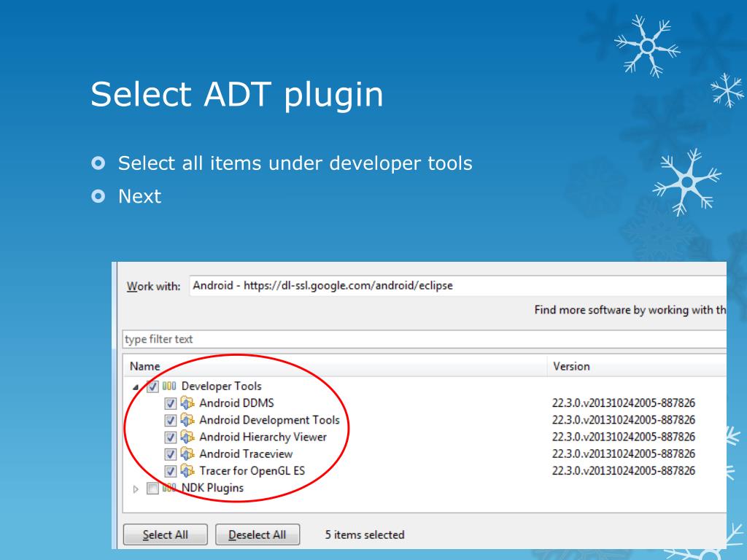
Task: Click the Tracer for OpenGL ES plugin icon
Action: pos(187,471)
